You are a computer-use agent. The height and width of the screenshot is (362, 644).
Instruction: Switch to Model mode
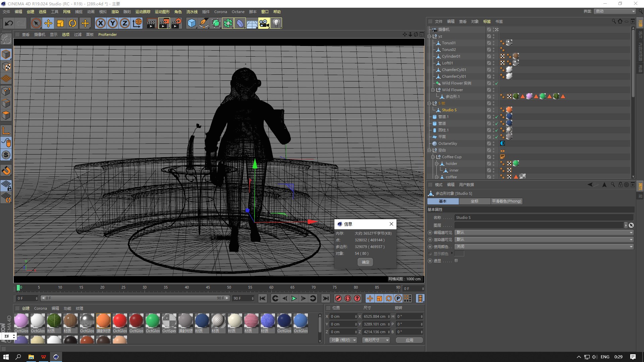[6, 54]
